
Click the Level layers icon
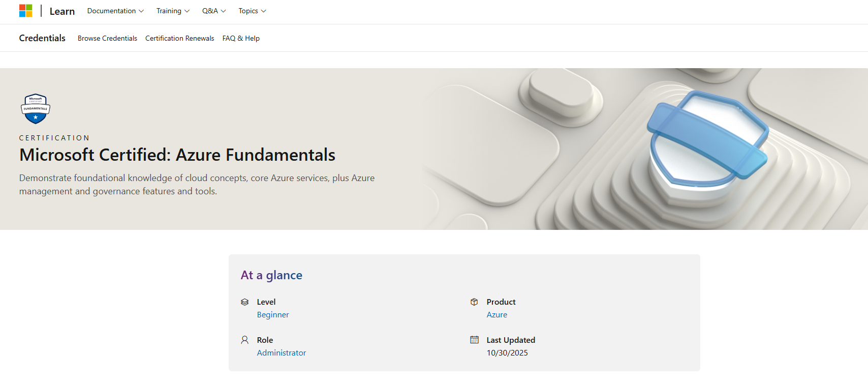pyautogui.click(x=245, y=302)
